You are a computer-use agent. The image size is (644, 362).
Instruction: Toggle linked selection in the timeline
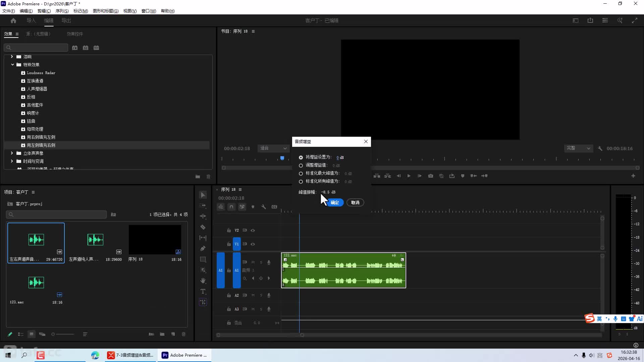pyautogui.click(x=242, y=207)
